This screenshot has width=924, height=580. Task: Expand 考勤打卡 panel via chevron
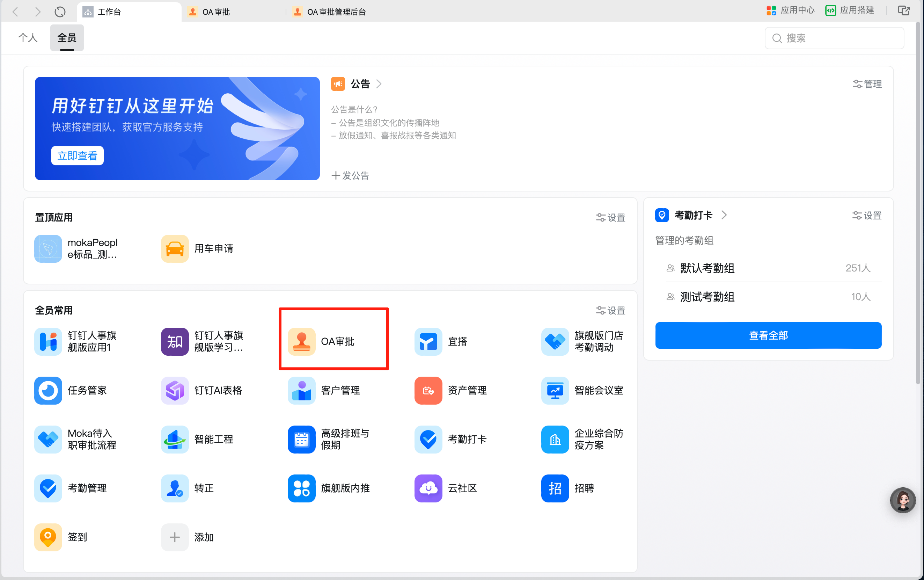(x=724, y=215)
